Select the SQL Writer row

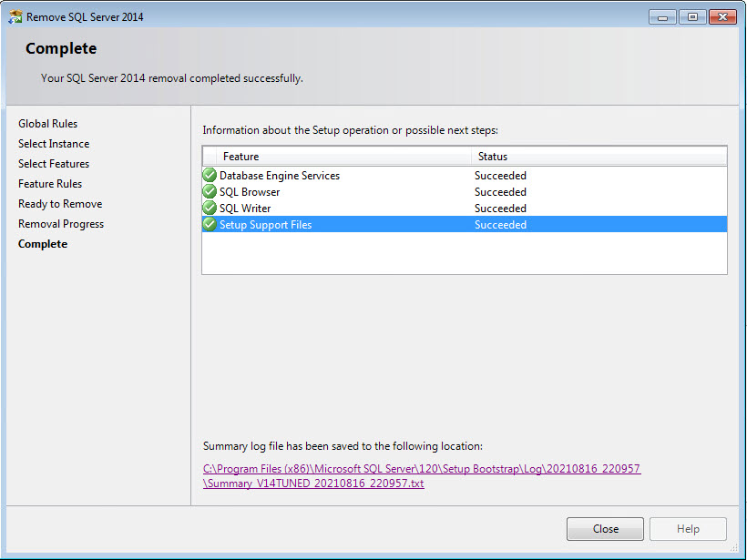[x=465, y=209]
